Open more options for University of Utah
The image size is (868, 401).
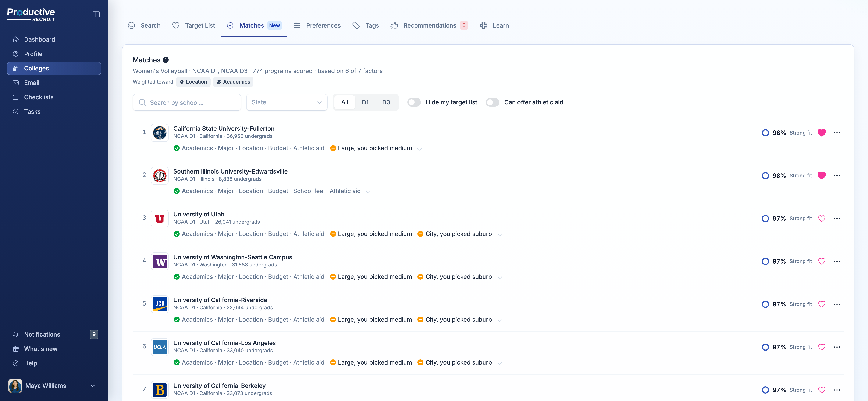coord(837,219)
